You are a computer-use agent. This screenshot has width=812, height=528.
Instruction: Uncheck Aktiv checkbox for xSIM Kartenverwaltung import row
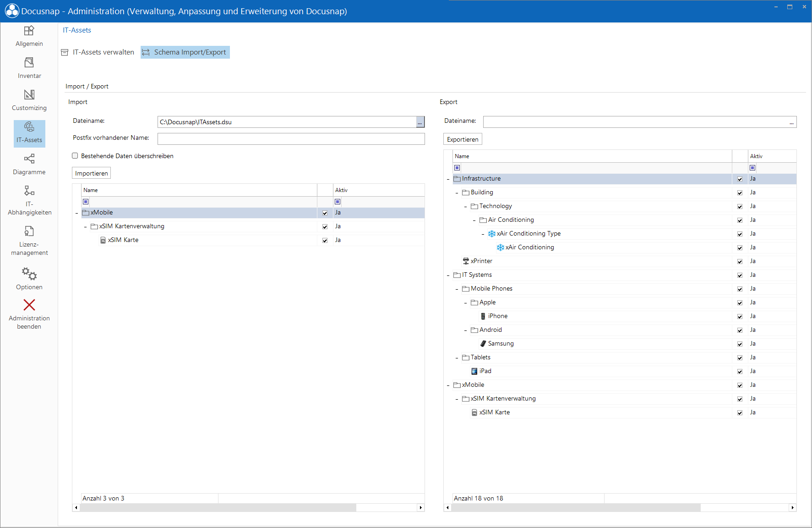tap(325, 227)
